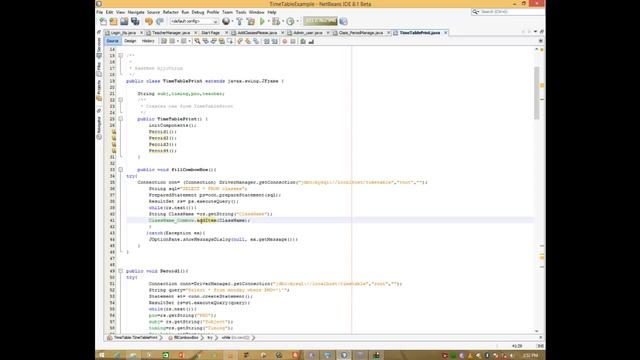Screen dimensions: 640x360
Task: Click the Profile Project clock icon
Action: tap(290, 21)
